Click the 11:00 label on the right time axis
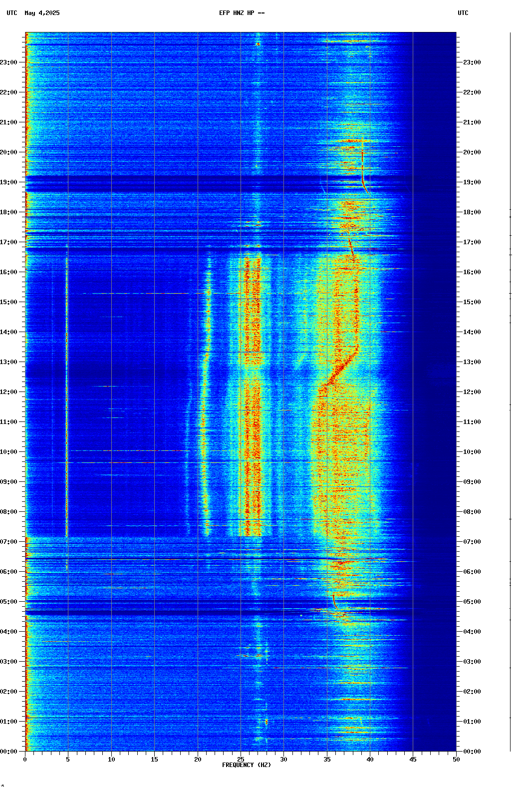 pyautogui.click(x=472, y=422)
